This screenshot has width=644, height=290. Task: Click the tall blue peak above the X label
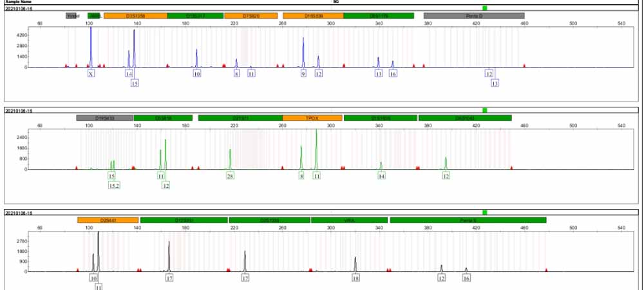click(91, 47)
